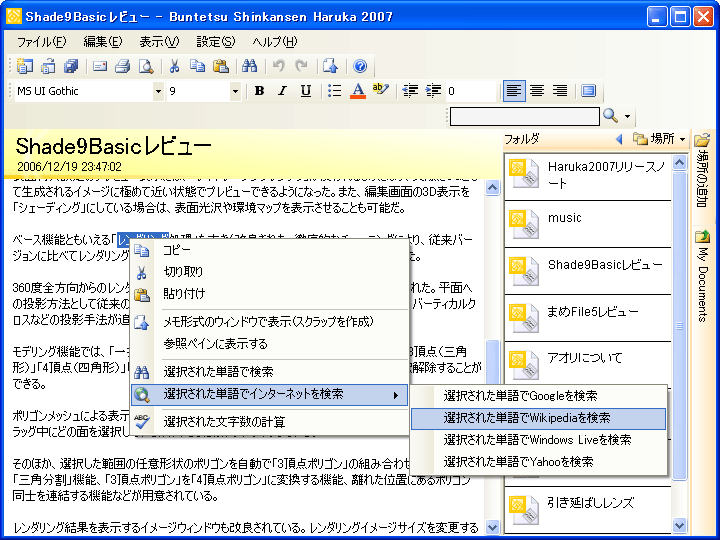The height and width of the screenshot is (540, 720).
Task: Open the MS UI Gothic font dropdown
Action: (x=158, y=91)
